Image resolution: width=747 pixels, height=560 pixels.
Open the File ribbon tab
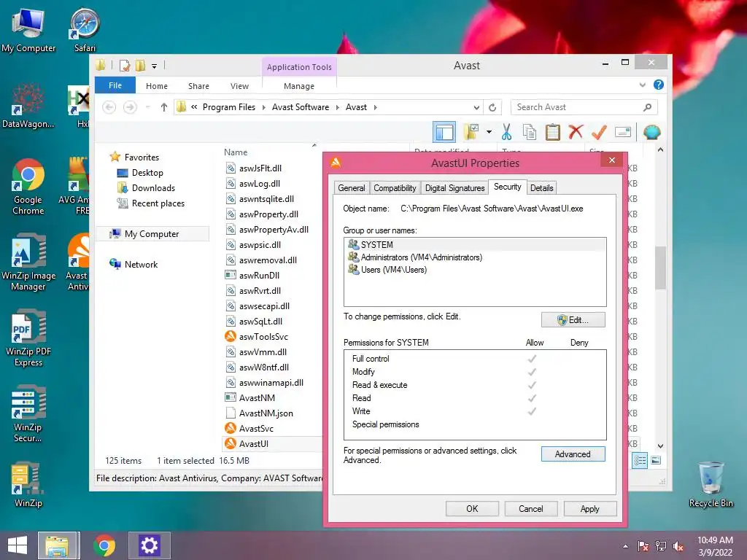point(115,85)
